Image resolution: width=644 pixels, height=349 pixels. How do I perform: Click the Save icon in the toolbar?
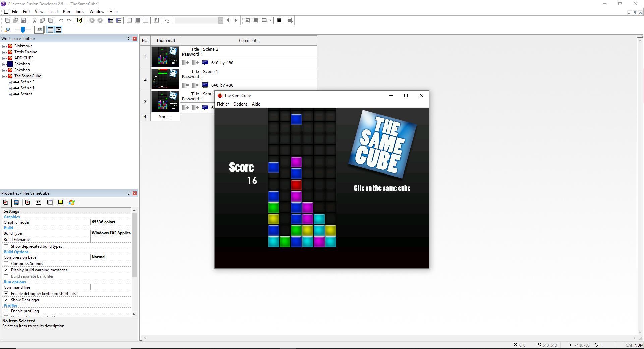tap(23, 20)
